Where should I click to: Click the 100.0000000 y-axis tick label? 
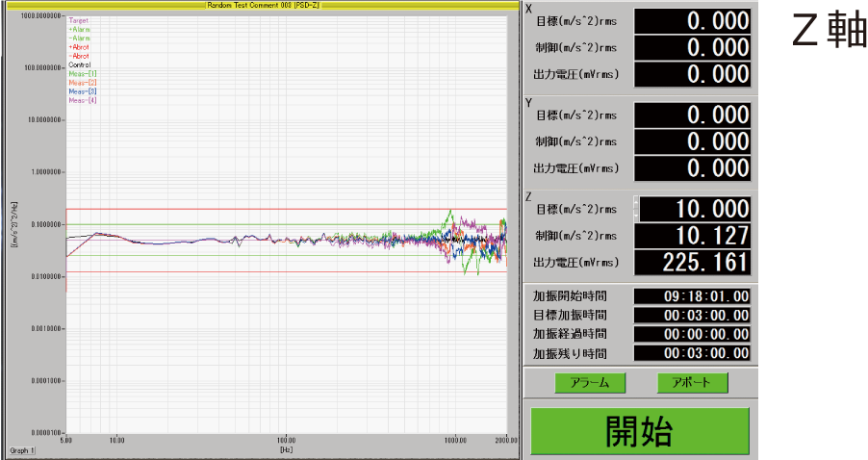click(x=43, y=67)
